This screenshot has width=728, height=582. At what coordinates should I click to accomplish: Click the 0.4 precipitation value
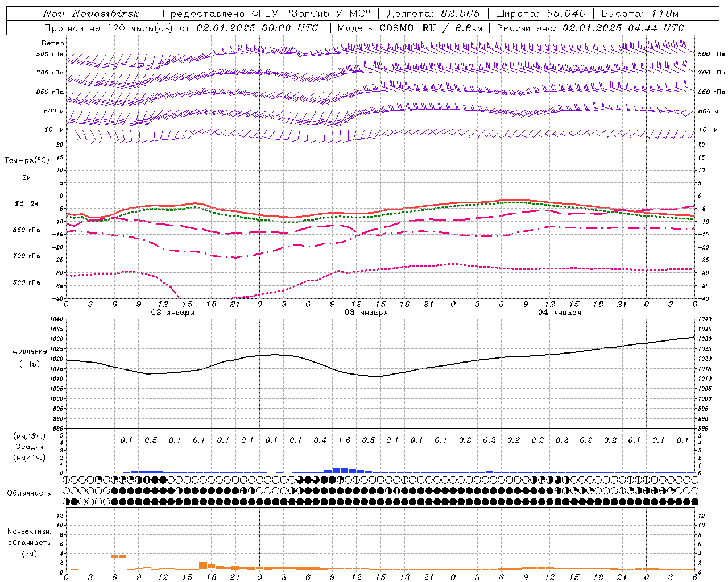click(320, 440)
